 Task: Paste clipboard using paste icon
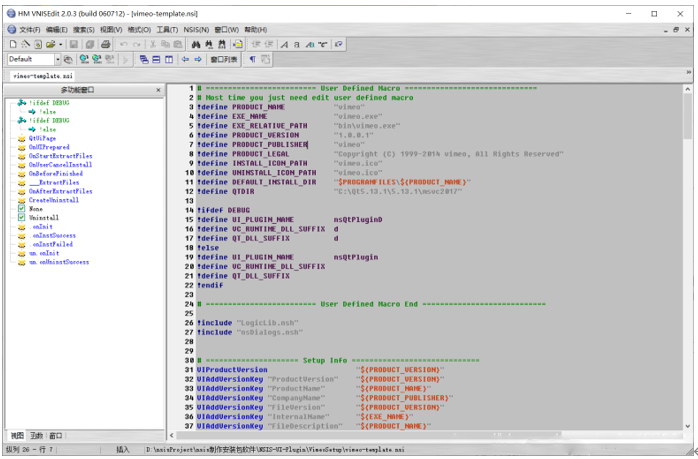[x=178, y=44]
